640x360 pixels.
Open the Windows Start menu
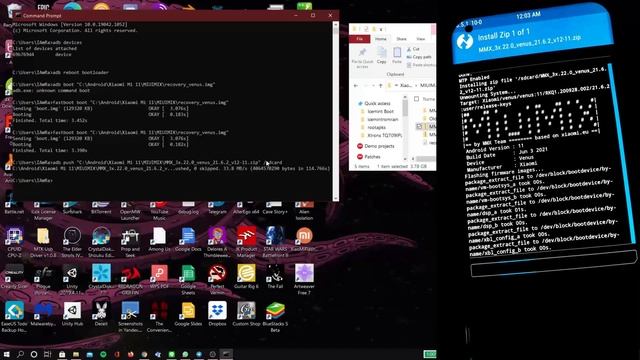6,354
